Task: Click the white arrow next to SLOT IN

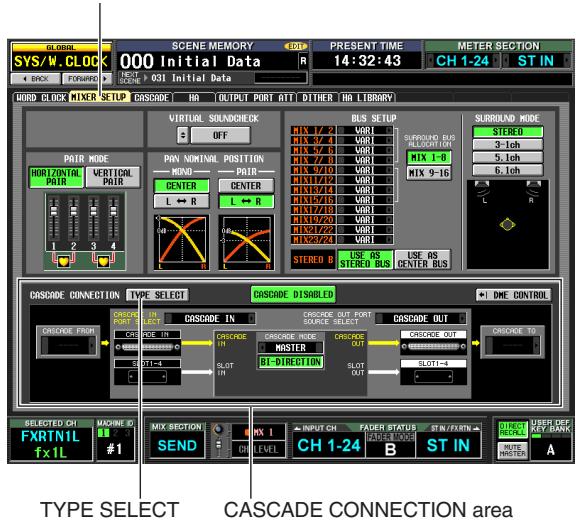Action: (197, 372)
